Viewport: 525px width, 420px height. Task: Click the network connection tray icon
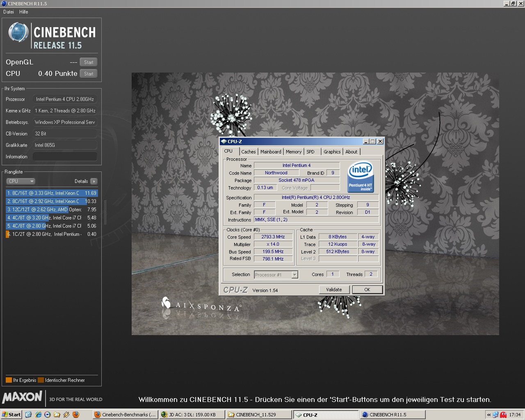click(x=495, y=415)
